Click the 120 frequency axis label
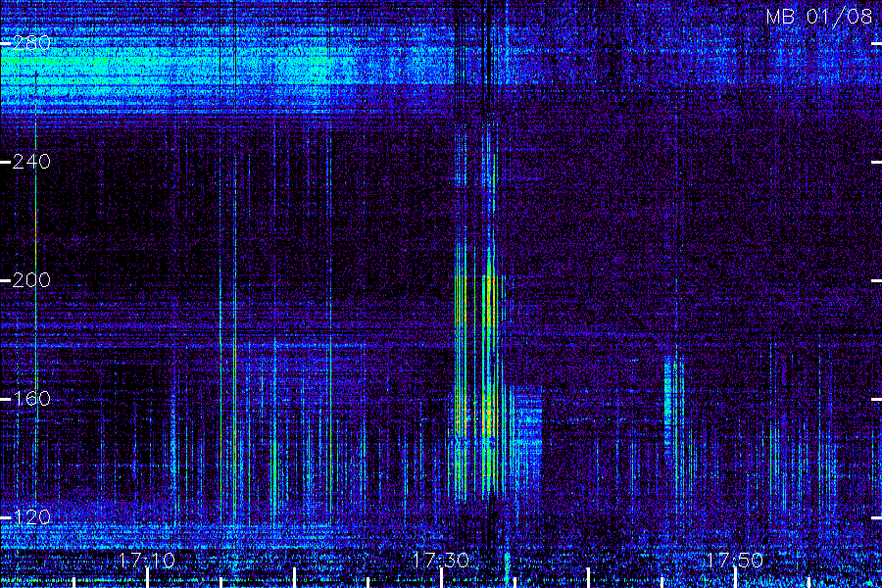The width and height of the screenshot is (882, 588). click(31, 517)
